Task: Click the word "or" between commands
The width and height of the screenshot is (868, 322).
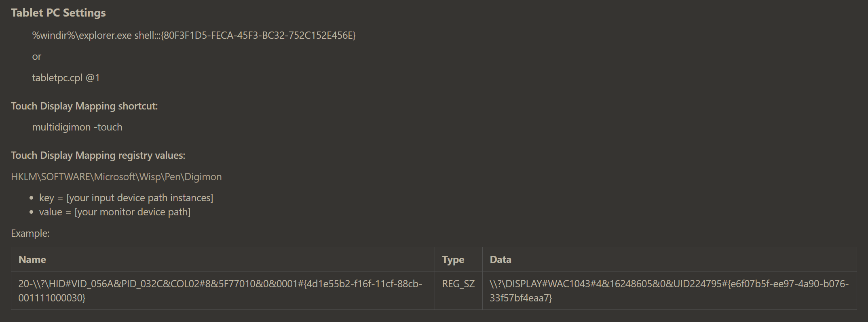Action: pos(37,57)
